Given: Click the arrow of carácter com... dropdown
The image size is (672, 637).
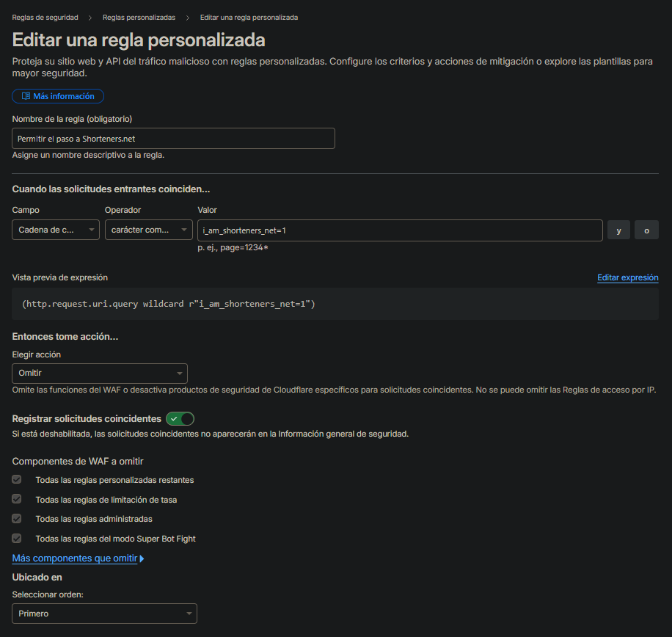Looking at the screenshot, I should coord(184,230).
